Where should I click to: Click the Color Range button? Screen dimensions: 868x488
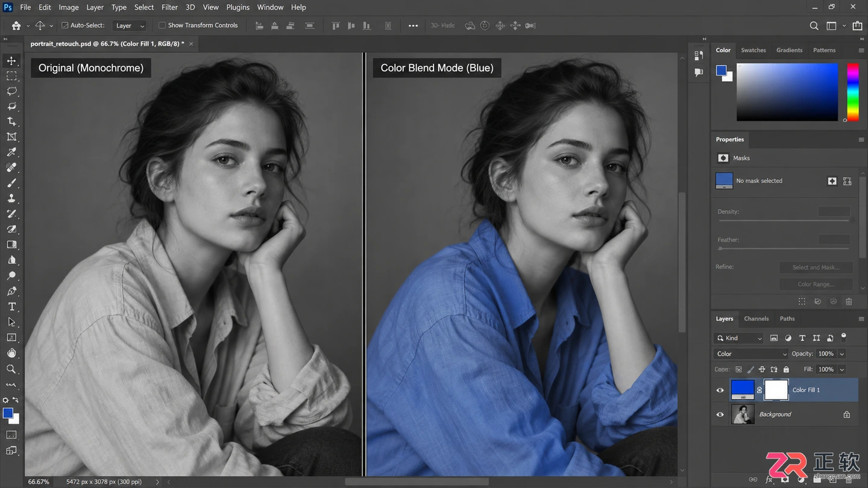[816, 284]
